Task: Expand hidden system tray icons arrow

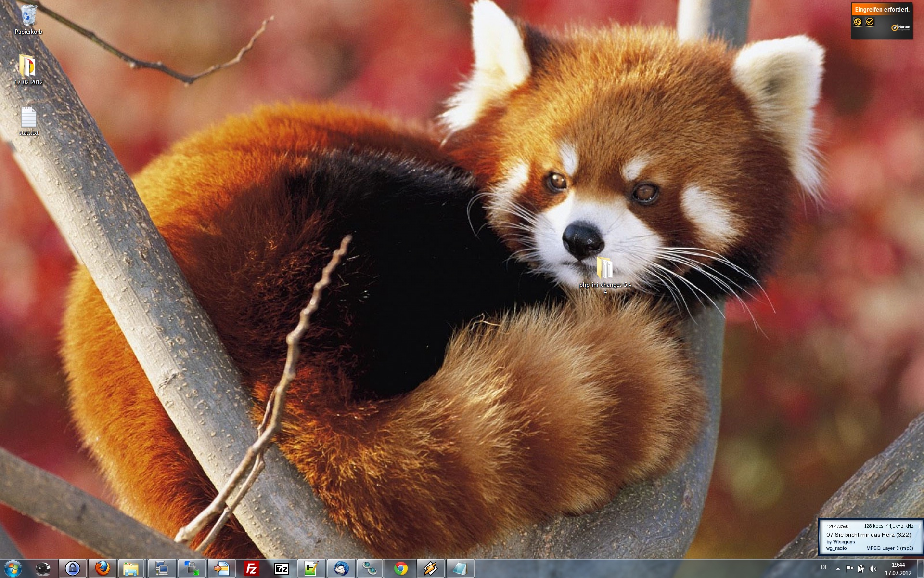Action: pos(838,569)
